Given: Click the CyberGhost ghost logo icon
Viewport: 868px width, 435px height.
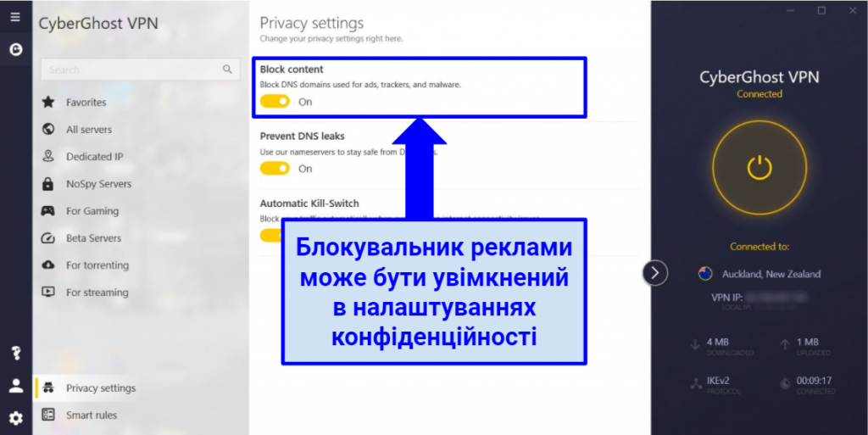Looking at the screenshot, I should [16, 50].
